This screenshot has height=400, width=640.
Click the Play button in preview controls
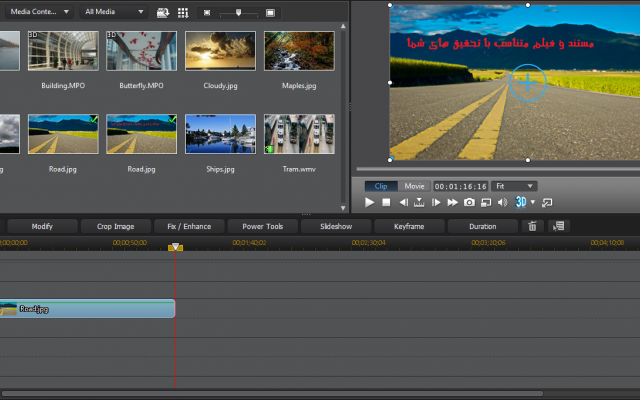click(369, 202)
